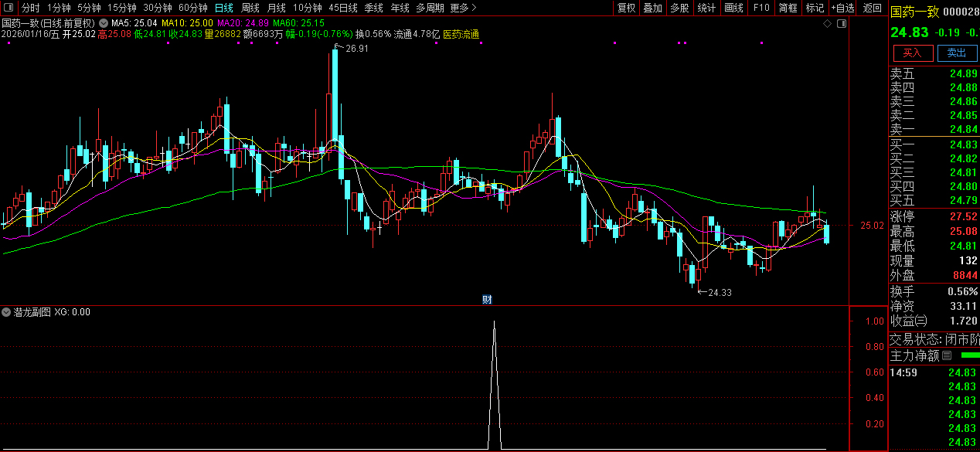
Task: Open the 多股 multi-stock view
Action: coord(679,8)
